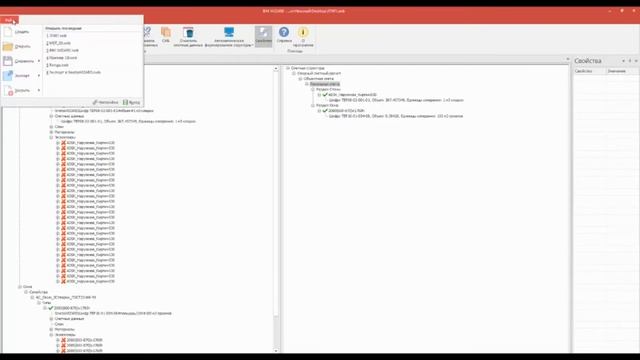Click the green checkmark in Раздел Стены
This screenshot has width=640, height=360.
(x=325, y=95)
